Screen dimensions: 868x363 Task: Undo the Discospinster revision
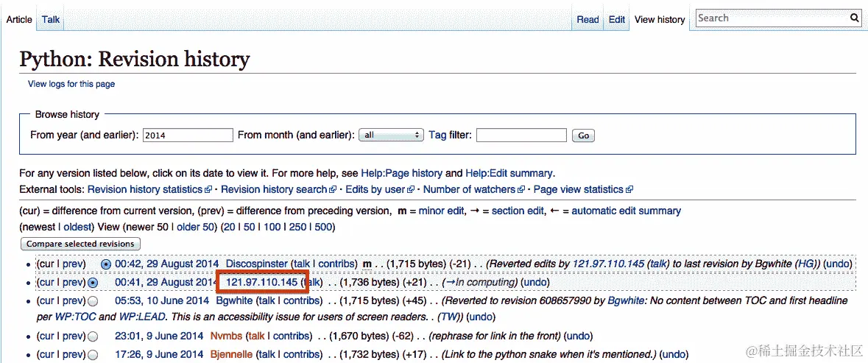(837, 264)
